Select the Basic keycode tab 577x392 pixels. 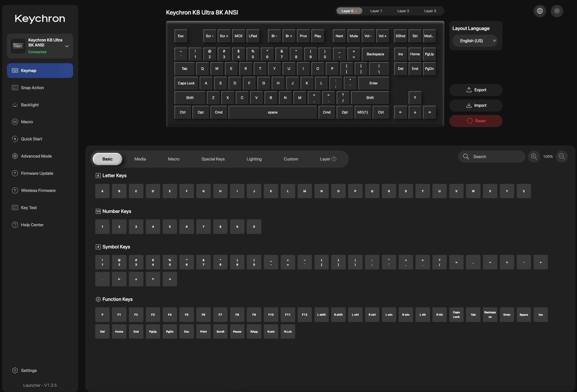(x=107, y=159)
